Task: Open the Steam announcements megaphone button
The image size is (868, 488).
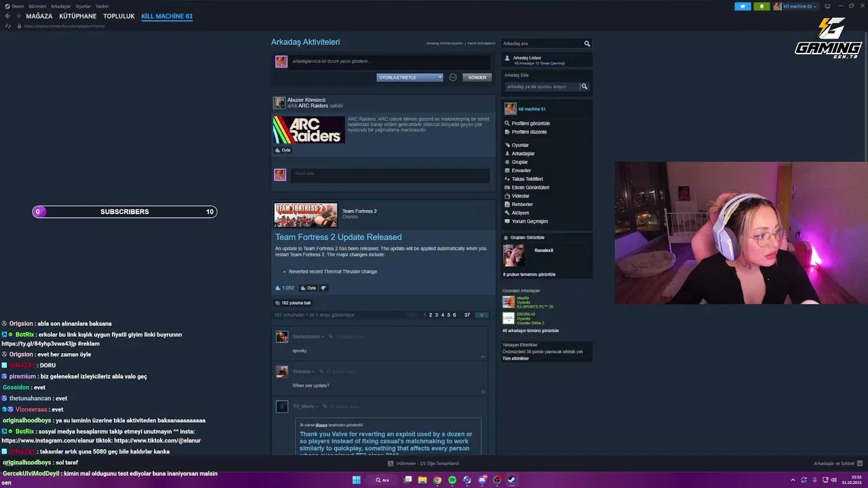Action: [x=743, y=6]
